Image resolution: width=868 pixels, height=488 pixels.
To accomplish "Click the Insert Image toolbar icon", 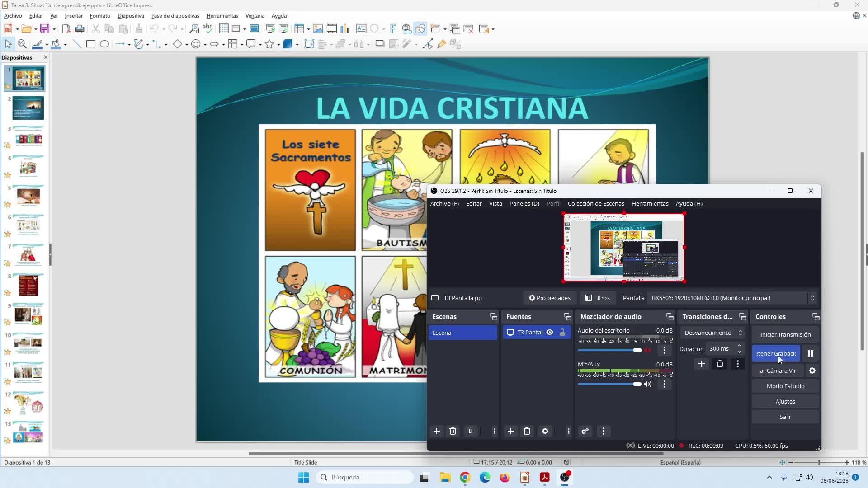I will (318, 29).
